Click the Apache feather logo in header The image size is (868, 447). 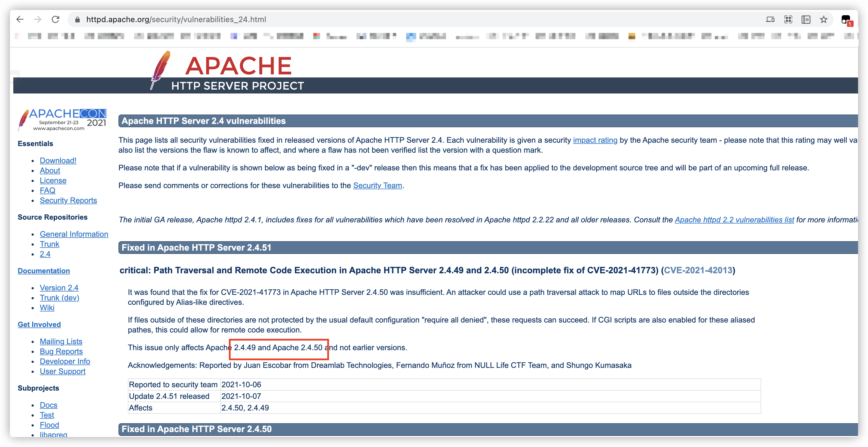(160, 70)
